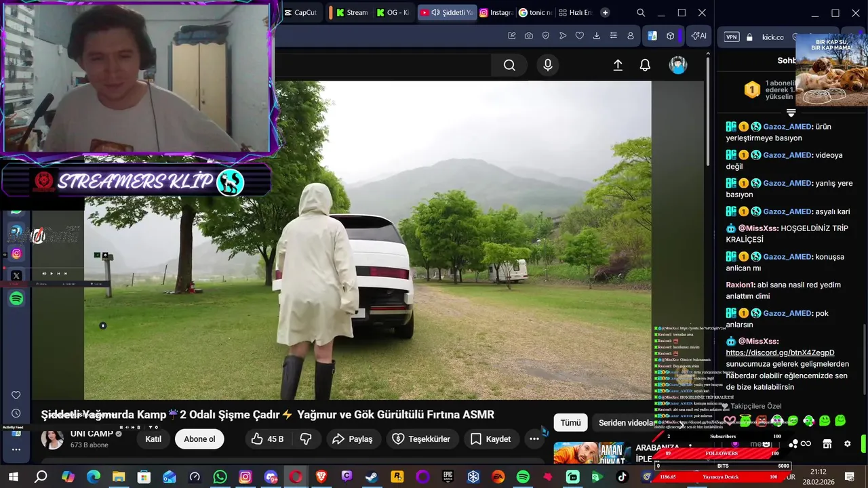Viewport: 868px width, 488px height.
Task: Switch to the Stream Kick tab
Action: tap(351, 13)
